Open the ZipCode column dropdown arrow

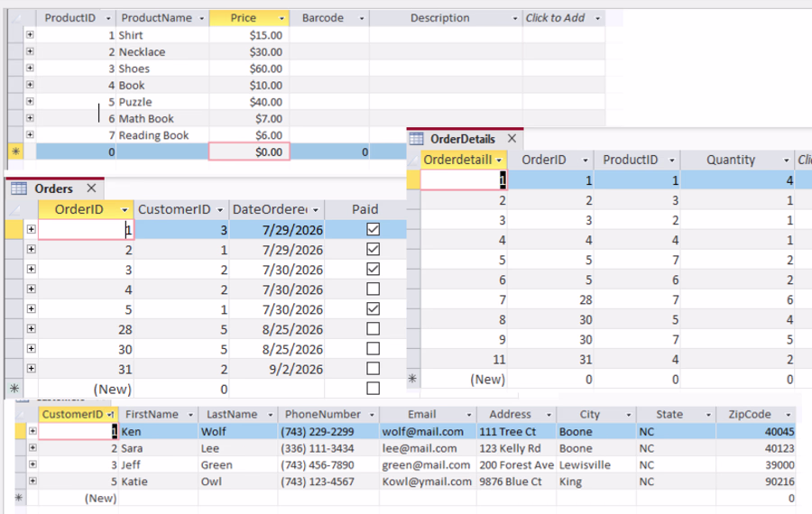789,415
